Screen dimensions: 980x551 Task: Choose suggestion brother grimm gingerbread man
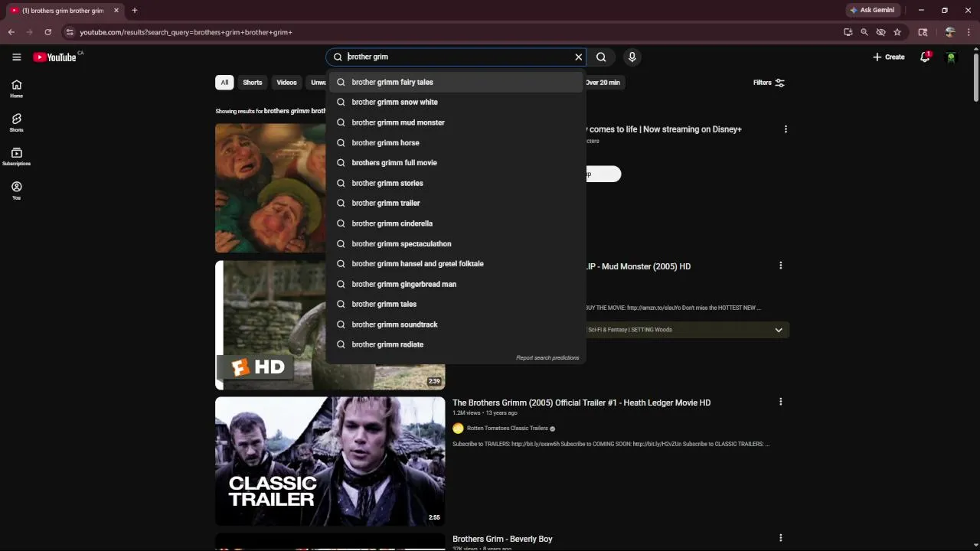click(x=456, y=284)
